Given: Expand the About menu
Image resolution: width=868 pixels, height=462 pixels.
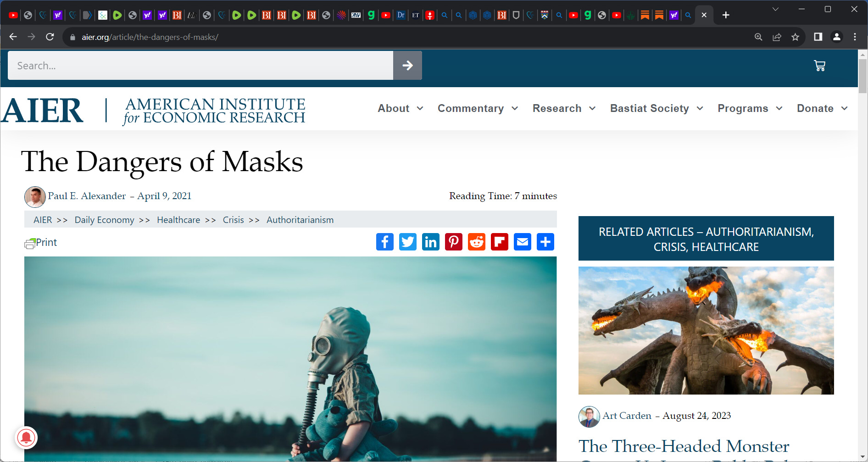Looking at the screenshot, I should click(401, 108).
